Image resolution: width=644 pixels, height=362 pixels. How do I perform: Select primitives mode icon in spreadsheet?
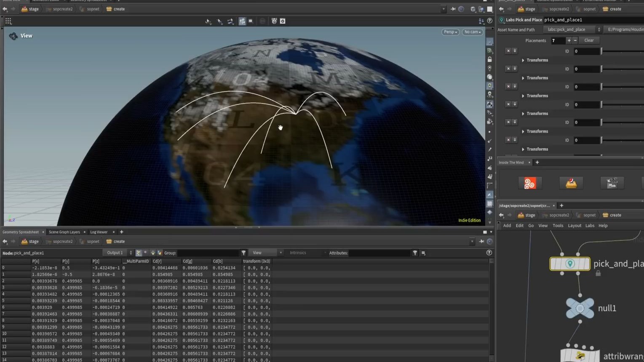[x=153, y=253]
